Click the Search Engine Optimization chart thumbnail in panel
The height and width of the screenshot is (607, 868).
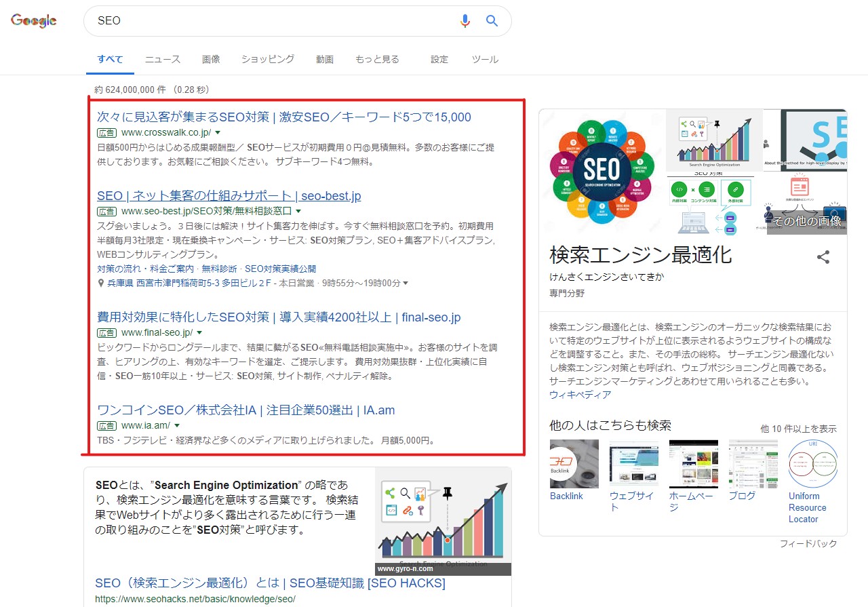point(714,140)
